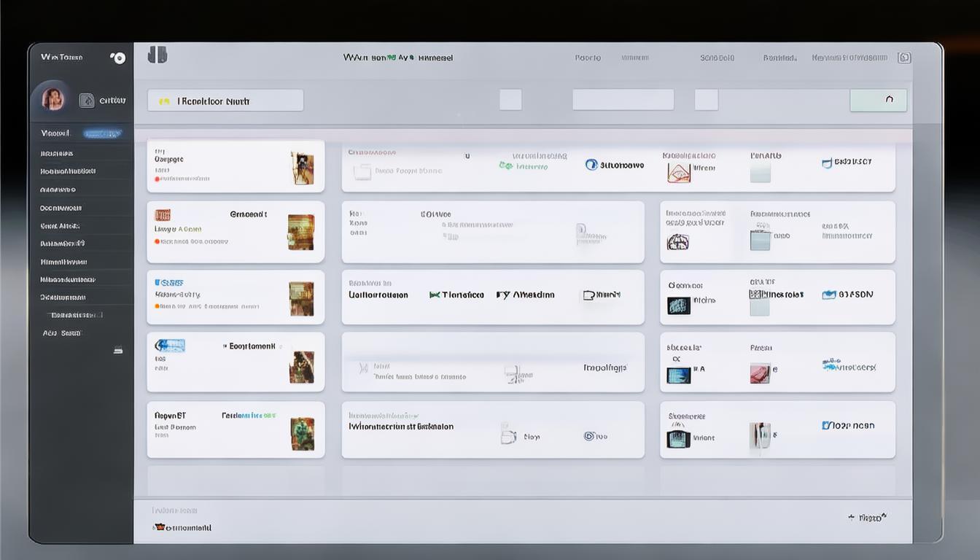Click the empty wide input field in the toolbar
The image size is (980, 560).
tap(623, 100)
